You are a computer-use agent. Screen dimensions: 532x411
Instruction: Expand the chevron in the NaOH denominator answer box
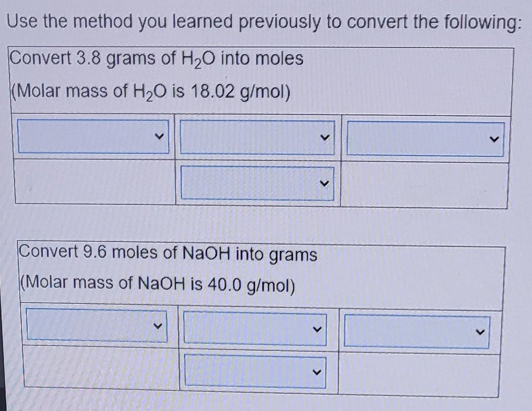click(x=318, y=372)
